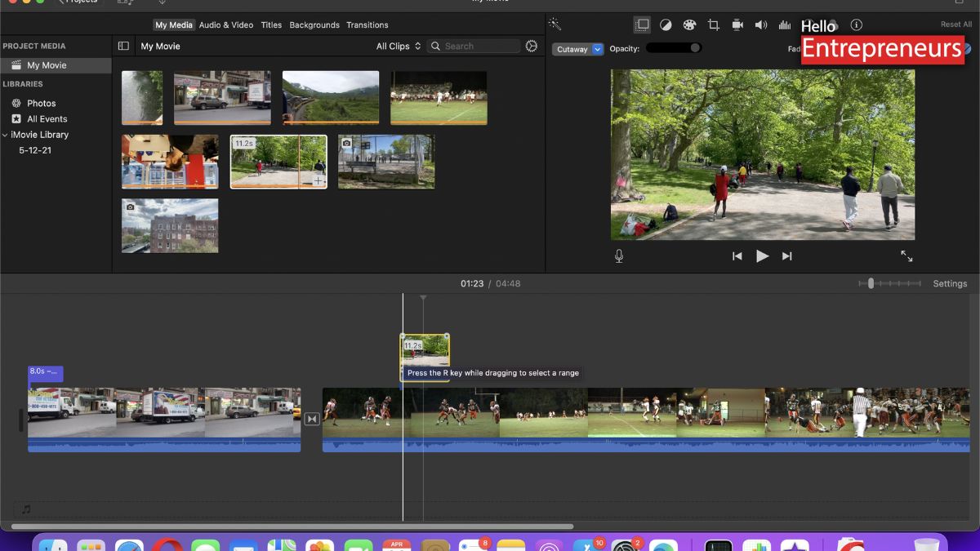Open the Cutaway overlay style dropdown

(578, 49)
